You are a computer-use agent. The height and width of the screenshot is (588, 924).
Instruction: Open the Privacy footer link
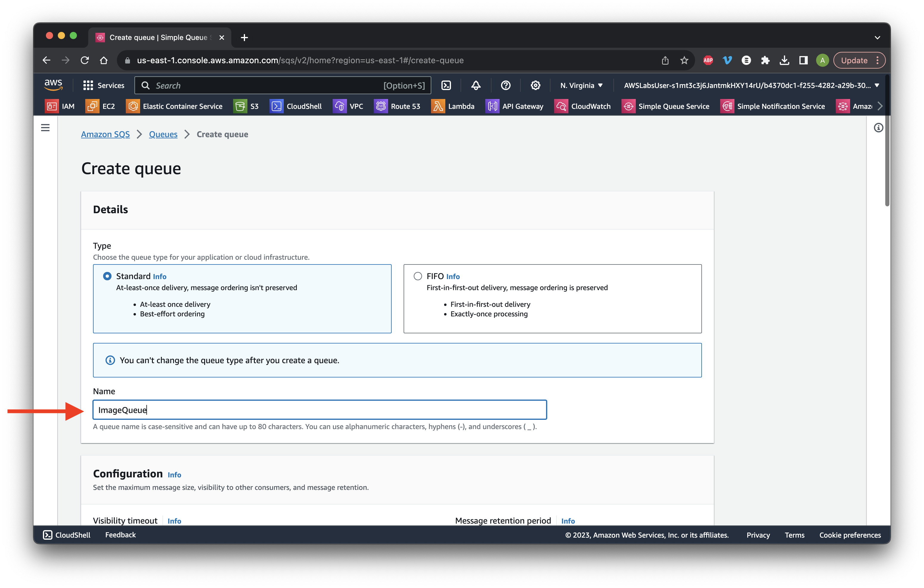(x=758, y=535)
